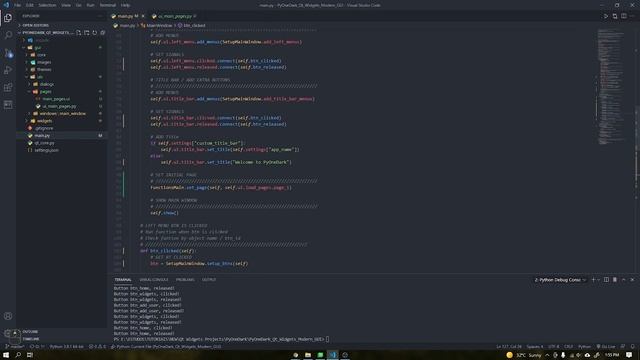The image size is (640, 360).
Task: Split the editor to the right
Action: pyautogui.click(x=624, y=16)
